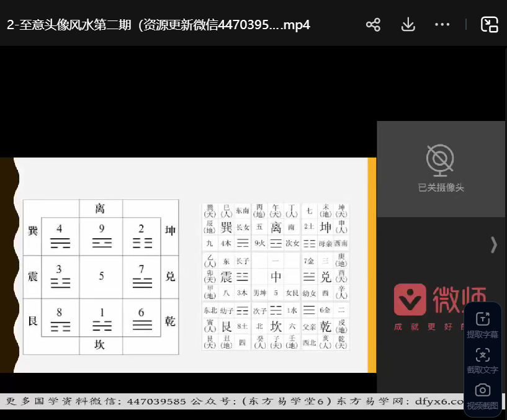
Task: Click the 离 label atop the left grid
Action: click(100, 208)
